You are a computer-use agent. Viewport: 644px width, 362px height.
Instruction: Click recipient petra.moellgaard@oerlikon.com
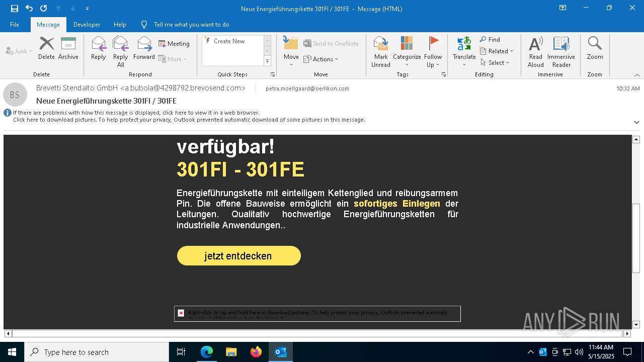click(x=307, y=88)
